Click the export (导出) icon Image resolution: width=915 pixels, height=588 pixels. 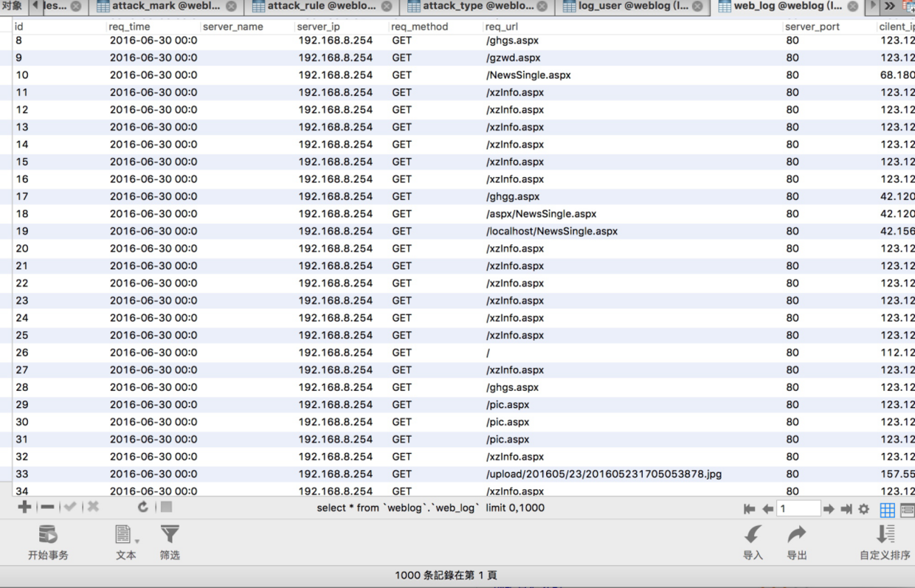tap(797, 534)
